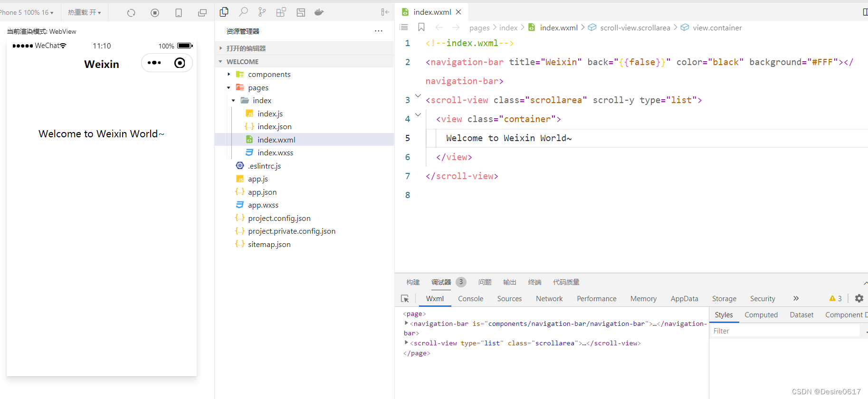This screenshot has height=399, width=868.
Task: Expand scroll-view node in Wxml panel
Action: 406,342
